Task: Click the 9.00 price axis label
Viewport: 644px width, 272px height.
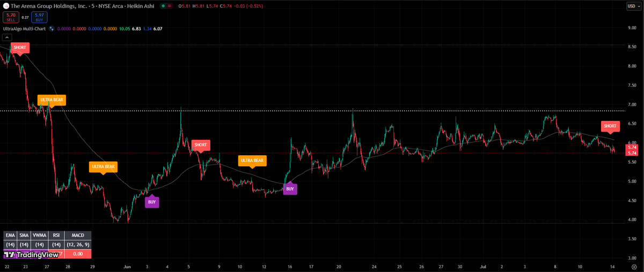Action: 632,27
